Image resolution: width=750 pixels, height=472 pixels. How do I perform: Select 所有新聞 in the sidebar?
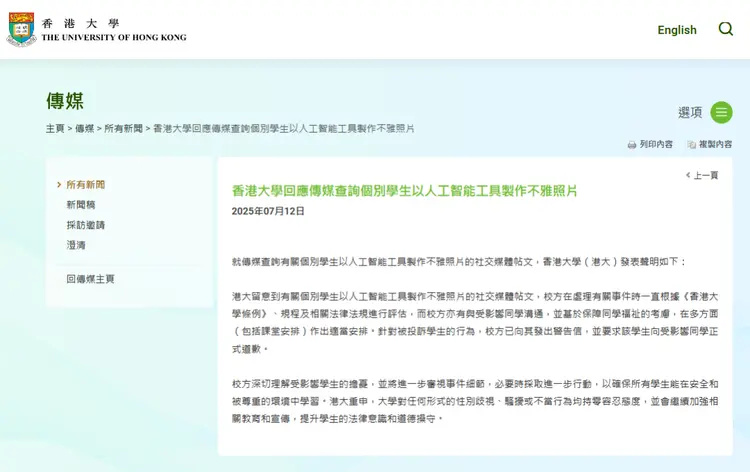[x=86, y=185]
